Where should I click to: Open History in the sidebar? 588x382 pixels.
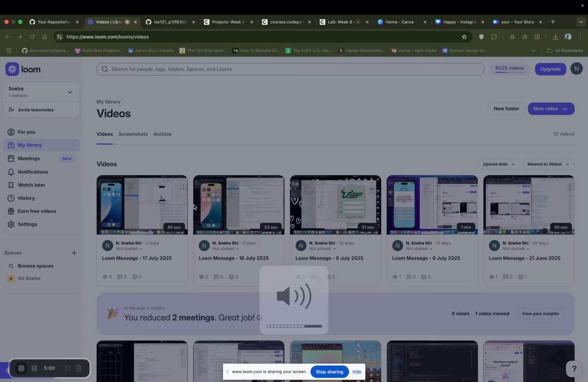[42, 198]
